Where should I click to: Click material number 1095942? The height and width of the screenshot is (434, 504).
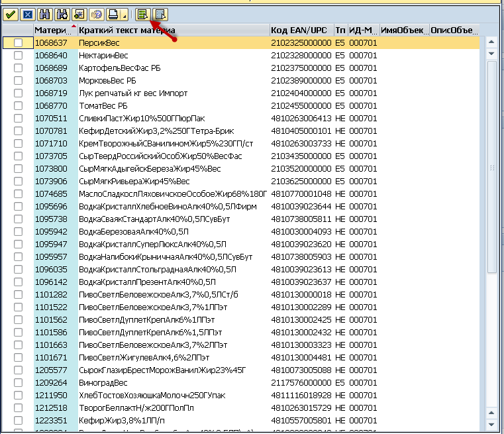[x=51, y=231]
